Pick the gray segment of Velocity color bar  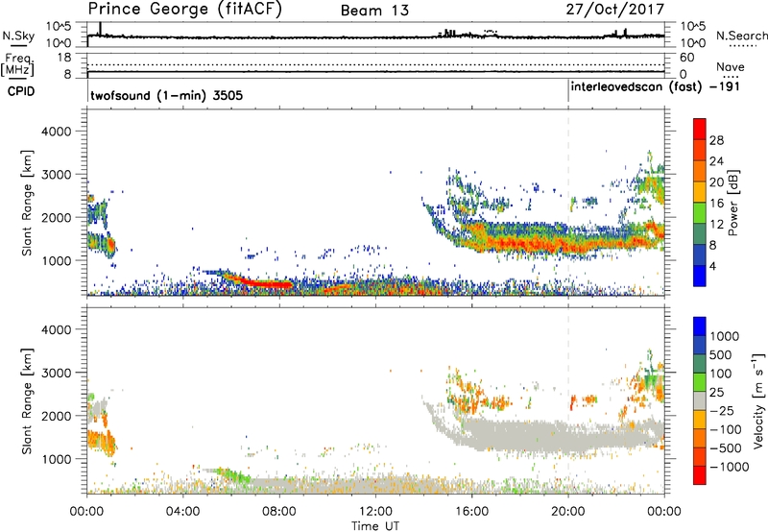coord(700,400)
